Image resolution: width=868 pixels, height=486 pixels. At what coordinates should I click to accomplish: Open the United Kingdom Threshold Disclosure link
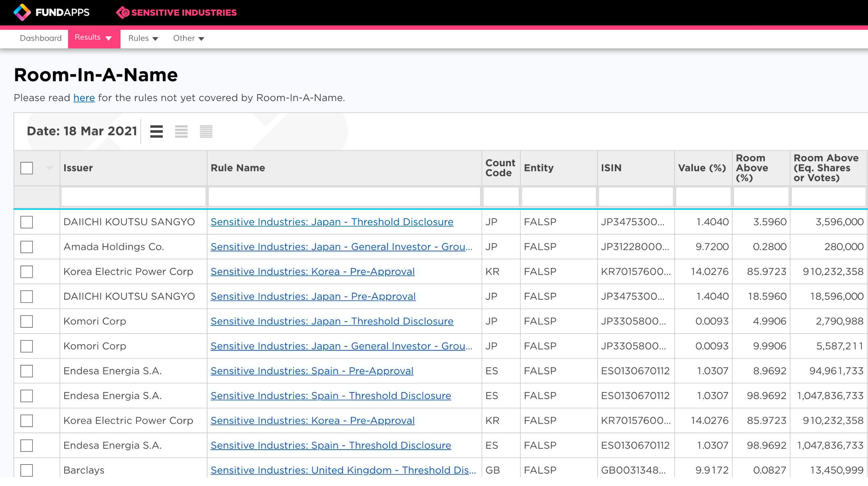[x=343, y=470]
